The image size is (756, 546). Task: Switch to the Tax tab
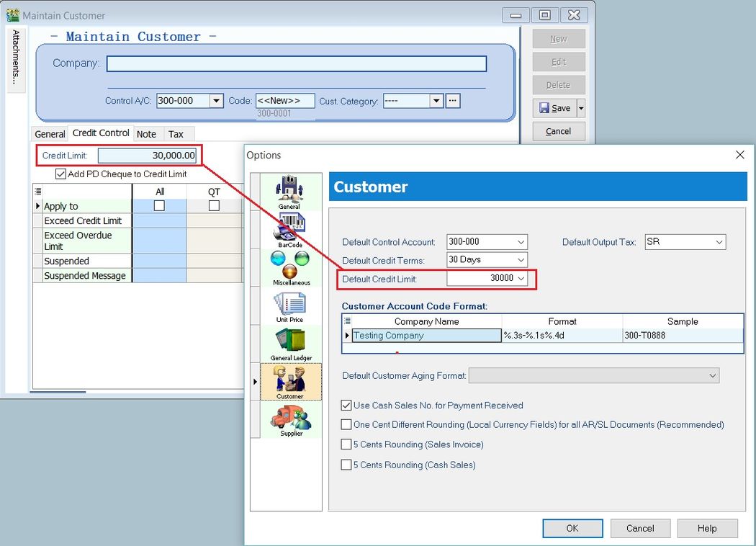click(x=177, y=134)
